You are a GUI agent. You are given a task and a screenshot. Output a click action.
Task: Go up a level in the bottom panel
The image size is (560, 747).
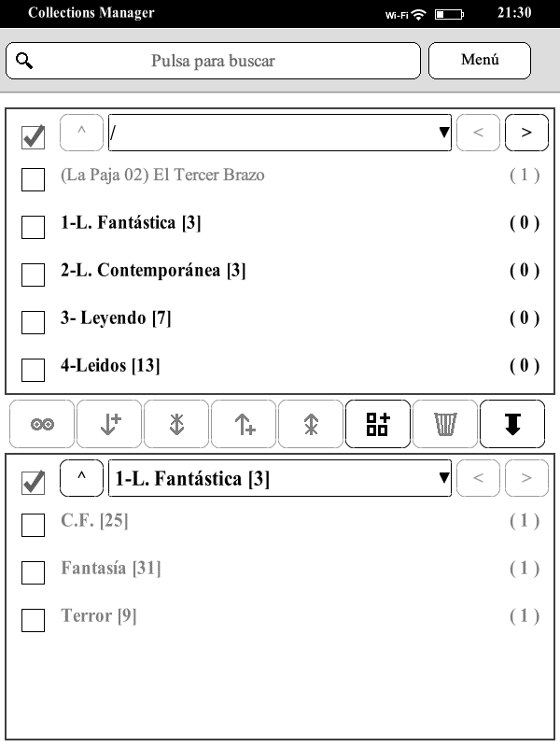[81, 479]
